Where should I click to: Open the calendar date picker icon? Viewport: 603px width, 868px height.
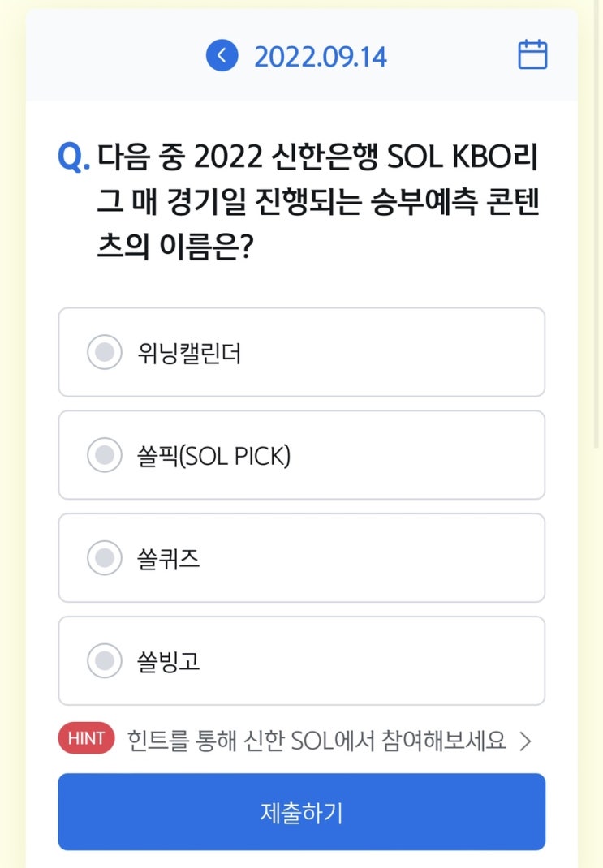point(532,55)
